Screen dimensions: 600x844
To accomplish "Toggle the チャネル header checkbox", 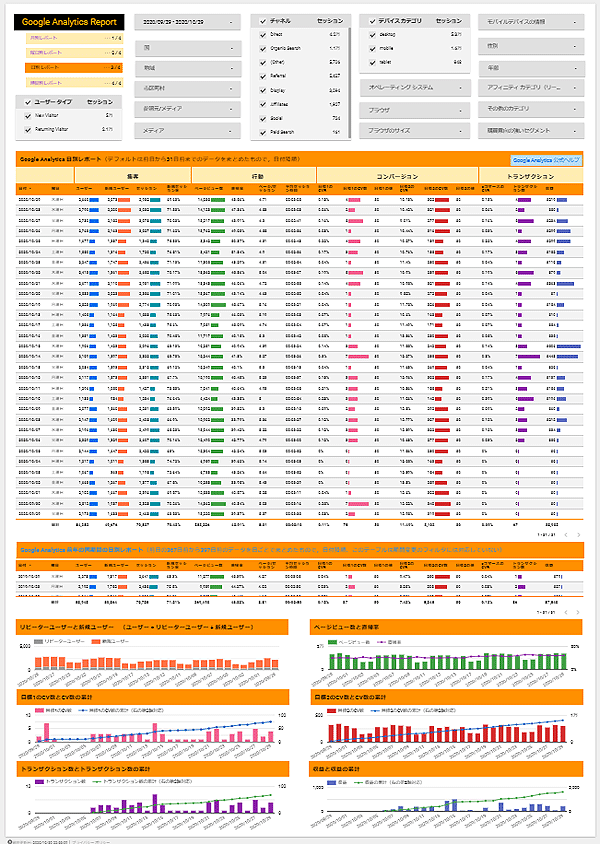I will 263,21.
